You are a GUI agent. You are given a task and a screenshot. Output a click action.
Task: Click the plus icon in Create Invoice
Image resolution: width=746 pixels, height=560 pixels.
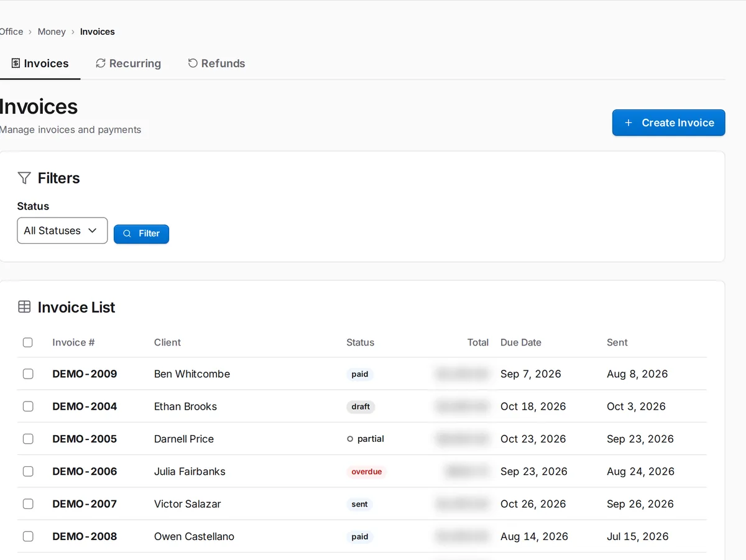coord(629,123)
